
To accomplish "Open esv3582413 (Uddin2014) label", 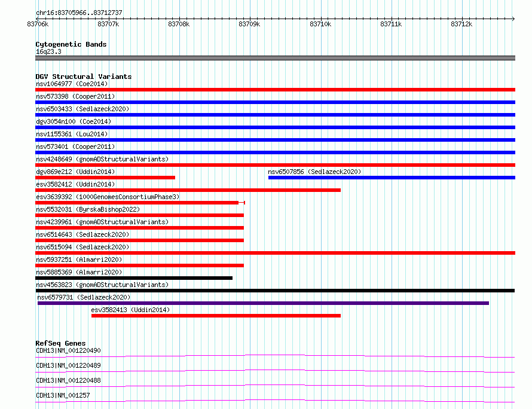I will 130,310.
